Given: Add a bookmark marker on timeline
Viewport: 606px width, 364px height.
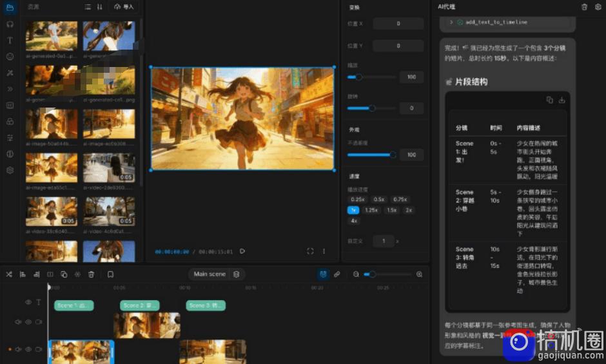Looking at the screenshot, I should (110, 274).
